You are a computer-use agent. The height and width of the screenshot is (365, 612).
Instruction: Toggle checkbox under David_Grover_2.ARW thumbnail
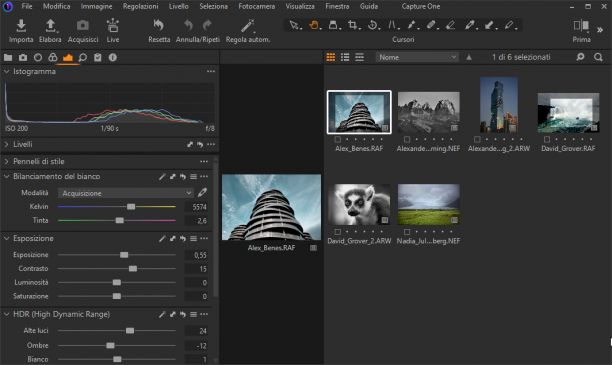[x=338, y=232]
